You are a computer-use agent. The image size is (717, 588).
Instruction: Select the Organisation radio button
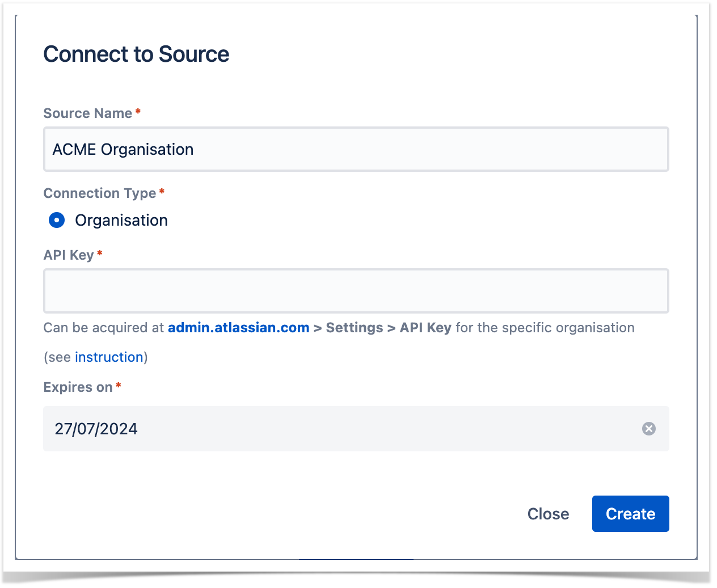57,220
